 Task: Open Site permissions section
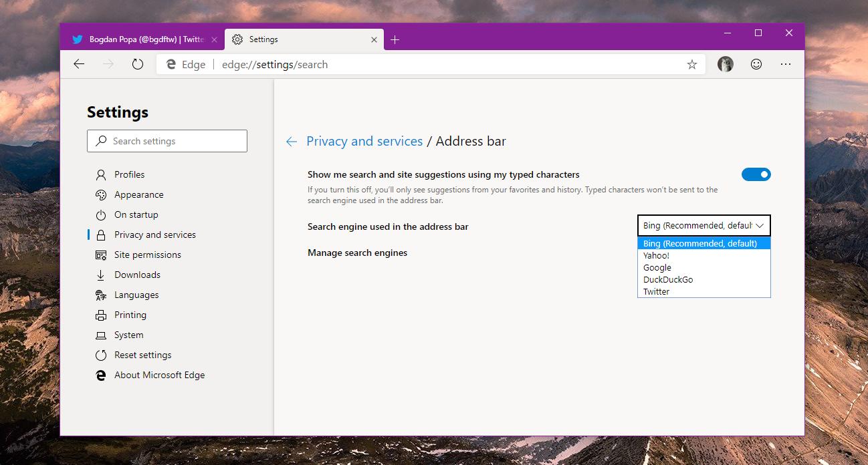coord(148,255)
